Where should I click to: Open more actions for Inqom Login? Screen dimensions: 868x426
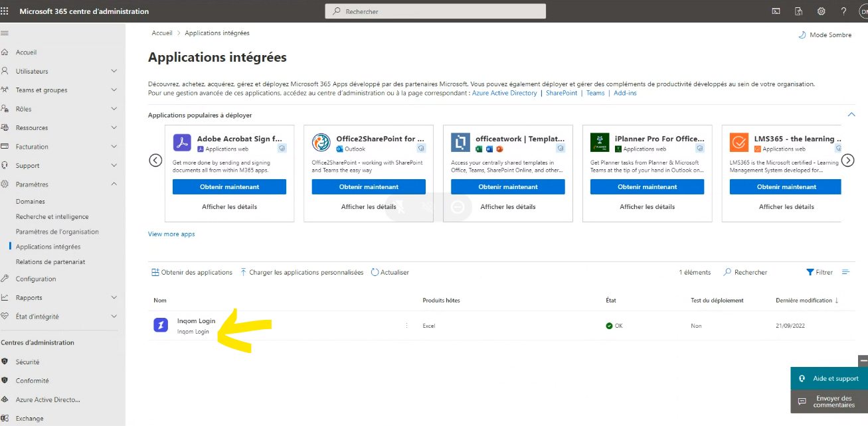pyautogui.click(x=407, y=326)
